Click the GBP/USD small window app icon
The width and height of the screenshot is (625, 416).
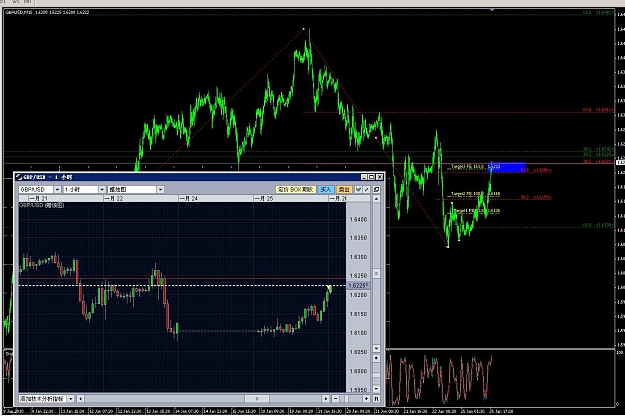pos(18,177)
